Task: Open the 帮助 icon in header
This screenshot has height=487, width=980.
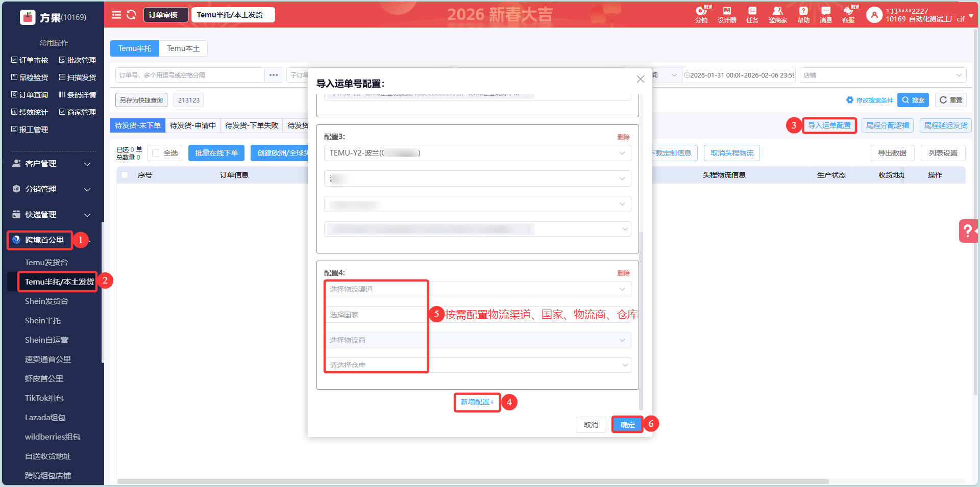Action: coord(803,14)
